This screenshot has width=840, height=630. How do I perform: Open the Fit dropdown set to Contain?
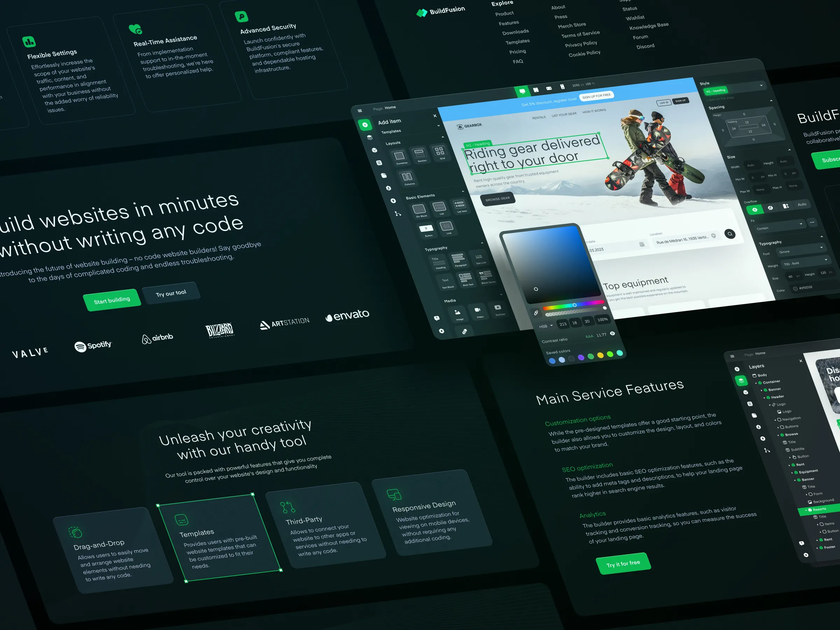pos(779,226)
